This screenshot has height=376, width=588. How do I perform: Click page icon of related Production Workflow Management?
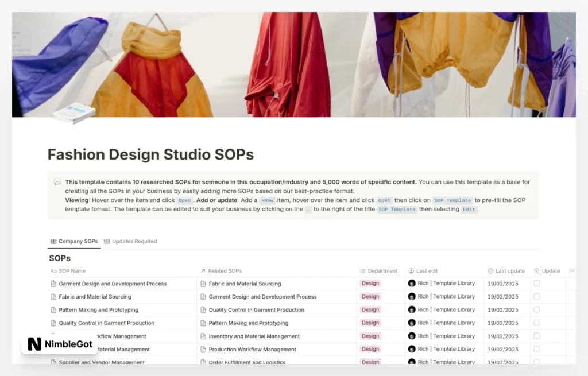(203, 350)
